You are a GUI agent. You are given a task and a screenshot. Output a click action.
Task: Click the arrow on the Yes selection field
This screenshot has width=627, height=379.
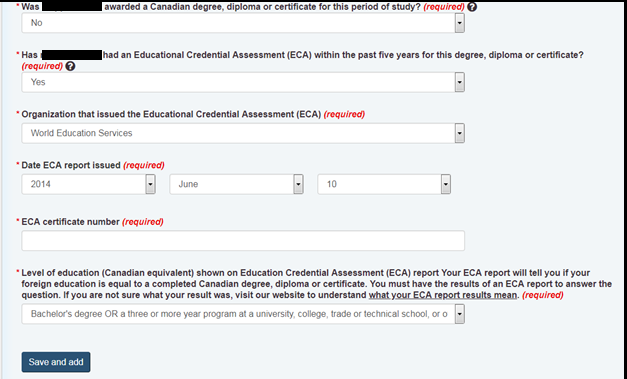coord(460,82)
